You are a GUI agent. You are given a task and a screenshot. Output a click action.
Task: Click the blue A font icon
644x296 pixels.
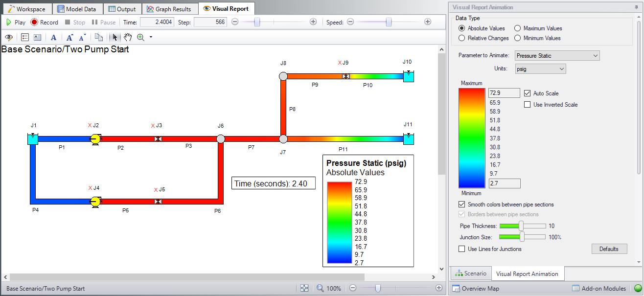point(53,37)
